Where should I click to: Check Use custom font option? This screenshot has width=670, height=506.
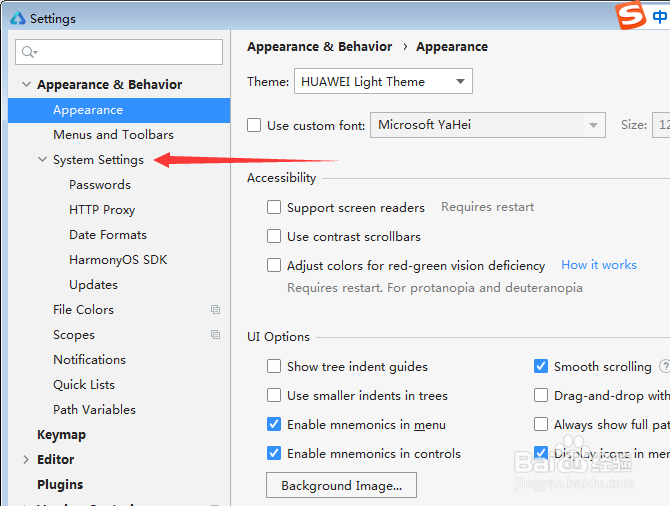[254, 126]
